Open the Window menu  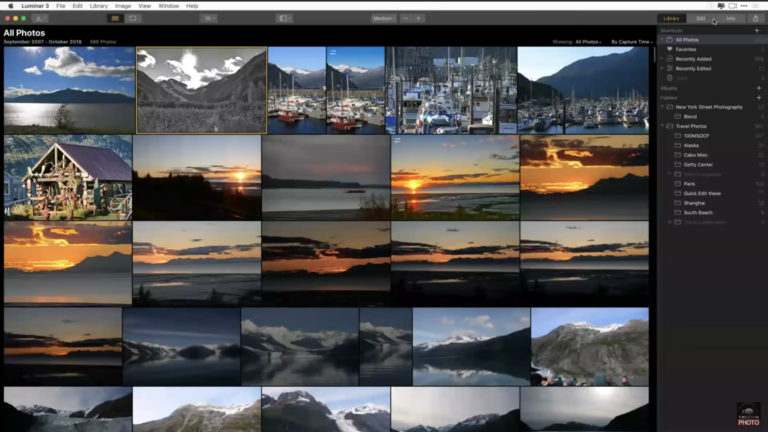(168, 6)
